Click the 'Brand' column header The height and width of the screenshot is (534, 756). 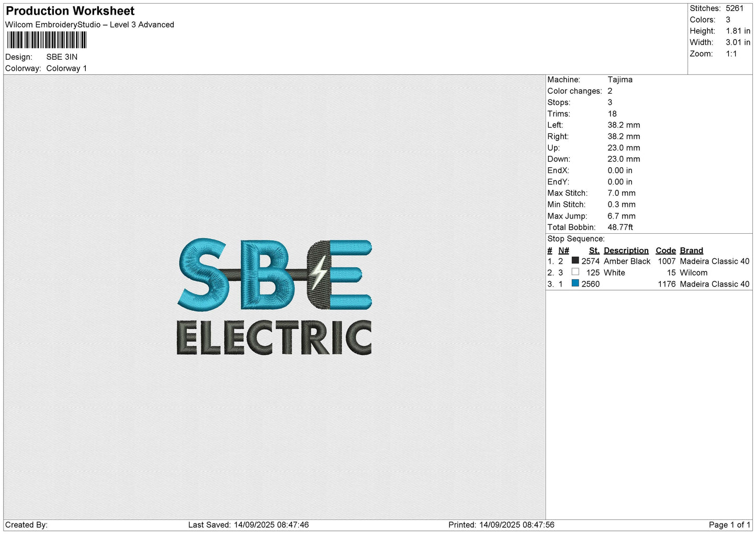click(691, 251)
